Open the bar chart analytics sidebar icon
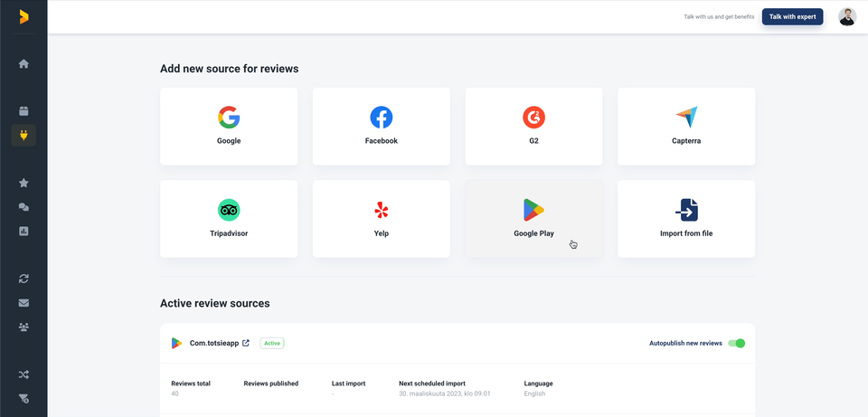 click(24, 231)
